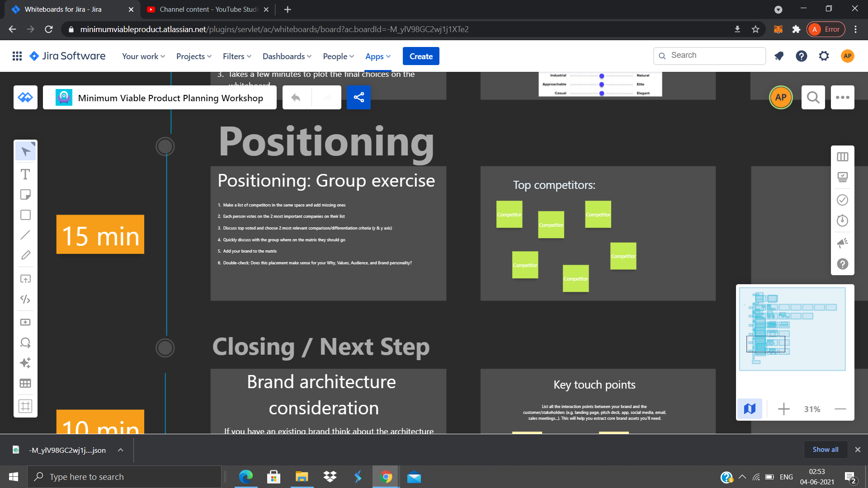Click Show all downloads button
Viewport: 868px width, 488px height.
pyautogui.click(x=825, y=449)
